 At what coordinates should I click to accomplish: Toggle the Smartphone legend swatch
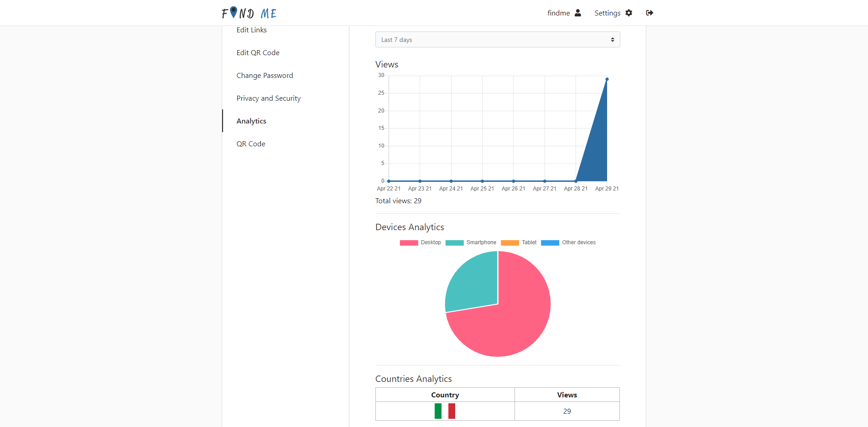(x=454, y=242)
